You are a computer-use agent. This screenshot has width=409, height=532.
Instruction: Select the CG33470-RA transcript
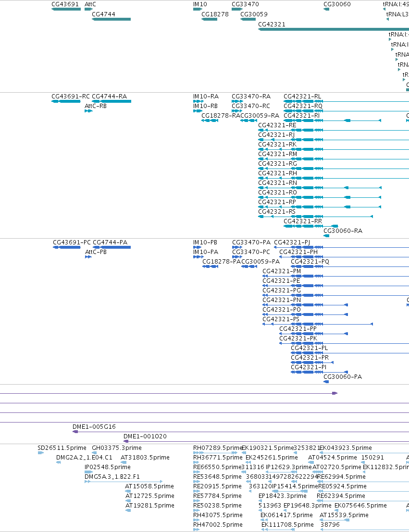[x=251, y=97]
